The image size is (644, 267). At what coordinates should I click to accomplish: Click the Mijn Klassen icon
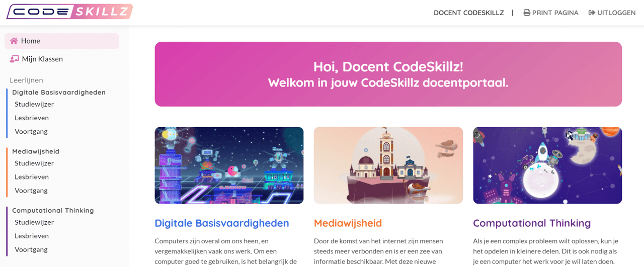click(x=14, y=59)
